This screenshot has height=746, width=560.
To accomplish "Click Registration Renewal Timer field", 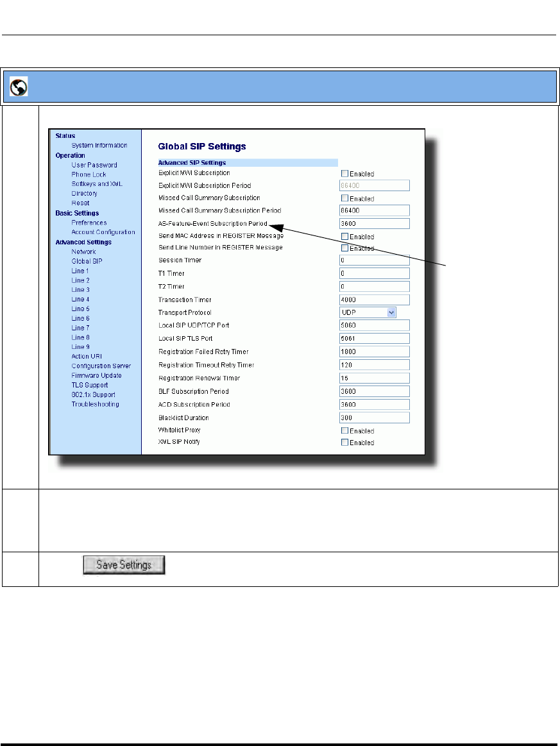I will pyautogui.click(x=375, y=378).
